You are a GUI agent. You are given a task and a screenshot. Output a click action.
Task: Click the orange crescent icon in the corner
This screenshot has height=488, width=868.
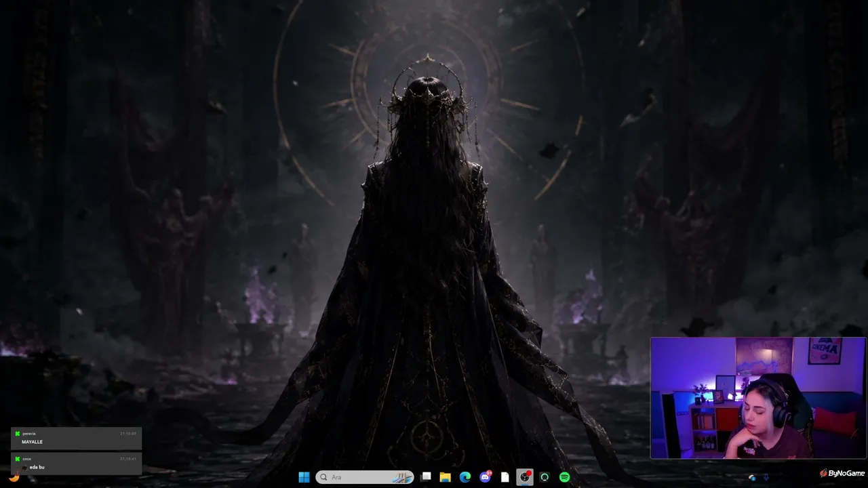tap(14, 477)
